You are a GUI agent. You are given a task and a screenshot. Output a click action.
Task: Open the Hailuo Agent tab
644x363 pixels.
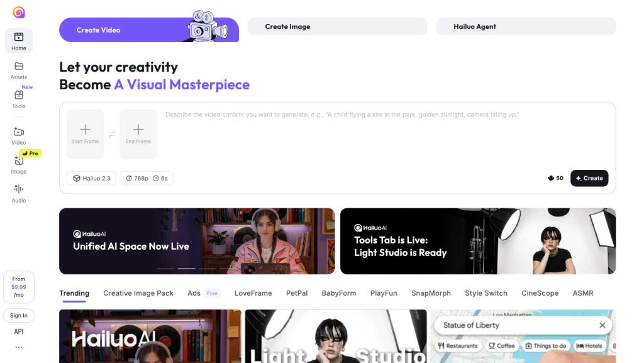point(526,26)
